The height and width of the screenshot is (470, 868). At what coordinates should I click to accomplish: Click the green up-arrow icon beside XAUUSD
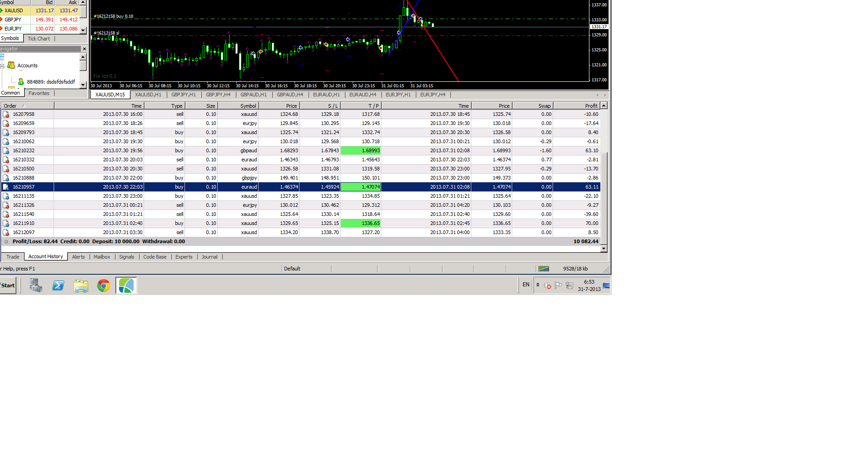pos(1,10)
